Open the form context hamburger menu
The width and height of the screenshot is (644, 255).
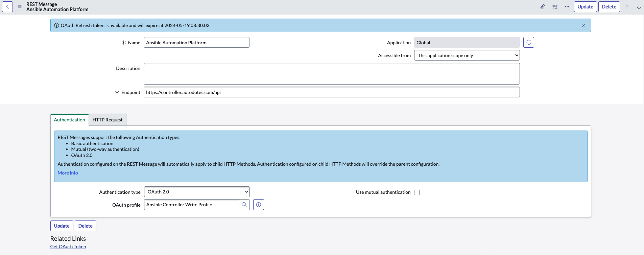coord(20,7)
